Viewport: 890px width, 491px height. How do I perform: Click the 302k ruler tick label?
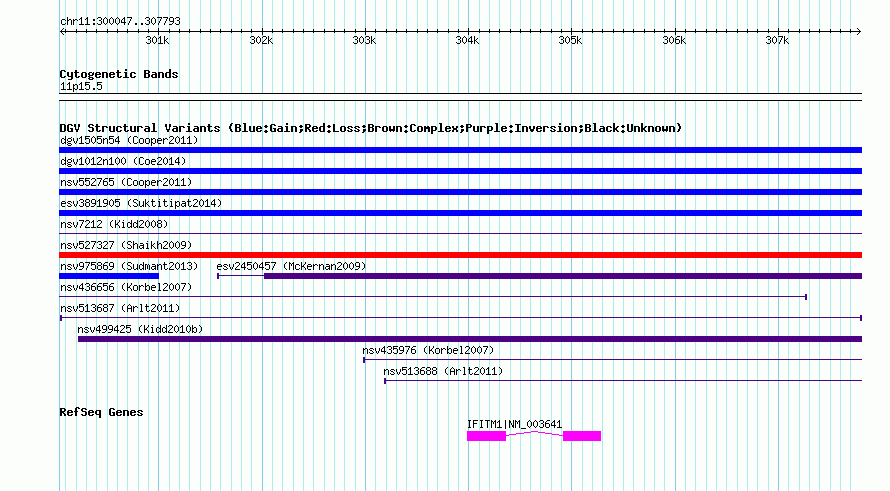pyautogui.click(x=261, y=40)
